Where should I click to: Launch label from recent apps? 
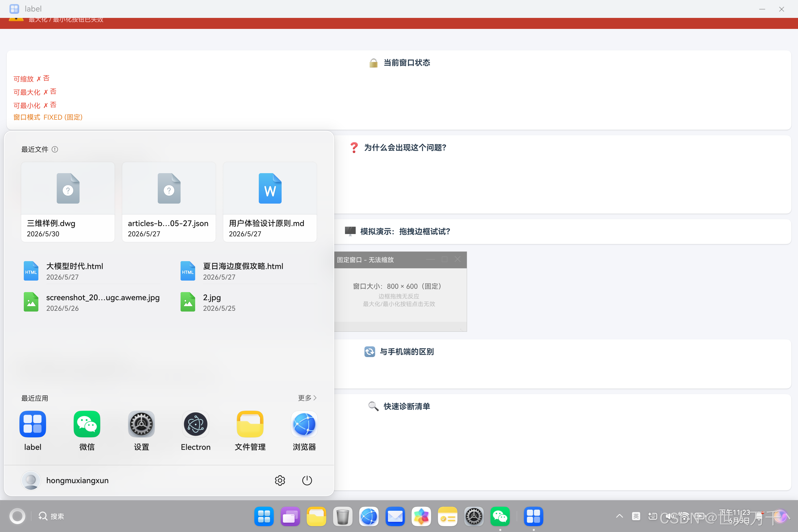pos(32,431)
